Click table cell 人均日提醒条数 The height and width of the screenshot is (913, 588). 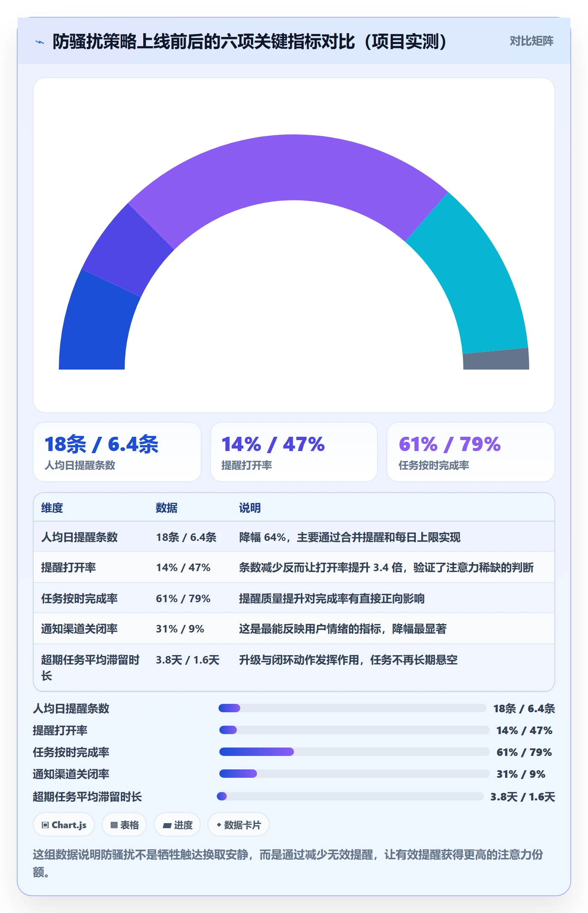click(79, 537)
